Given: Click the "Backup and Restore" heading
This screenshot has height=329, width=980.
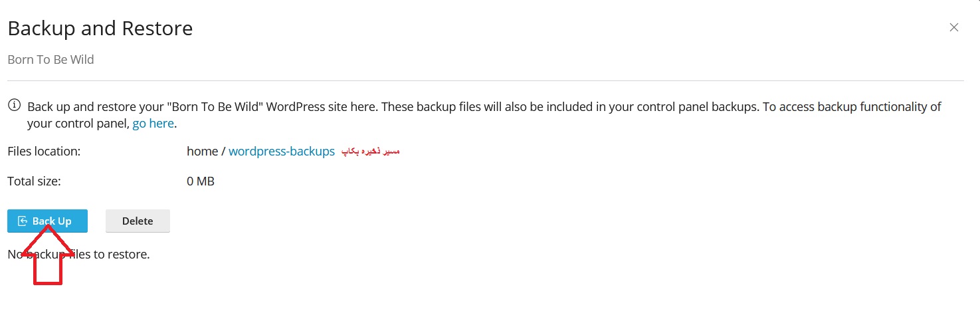Looking at the screenshot, I should pyautogui.click(x=100, y=29).
